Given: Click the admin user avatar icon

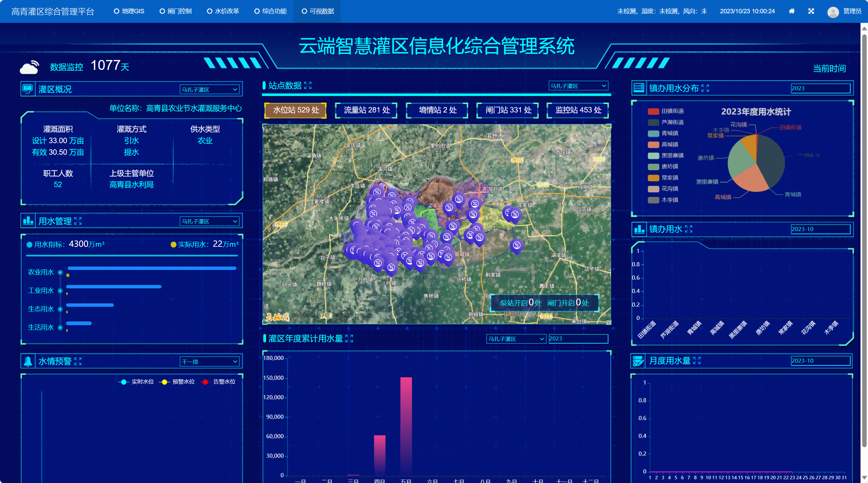Looking at the screenshot, I should [833, 12].
